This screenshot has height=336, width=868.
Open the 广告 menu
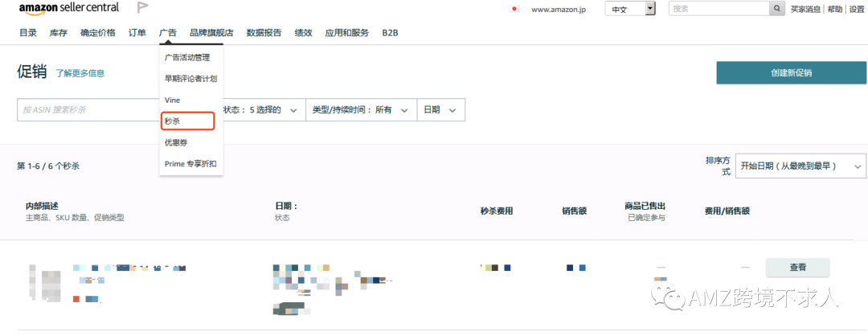click(168, 33)
